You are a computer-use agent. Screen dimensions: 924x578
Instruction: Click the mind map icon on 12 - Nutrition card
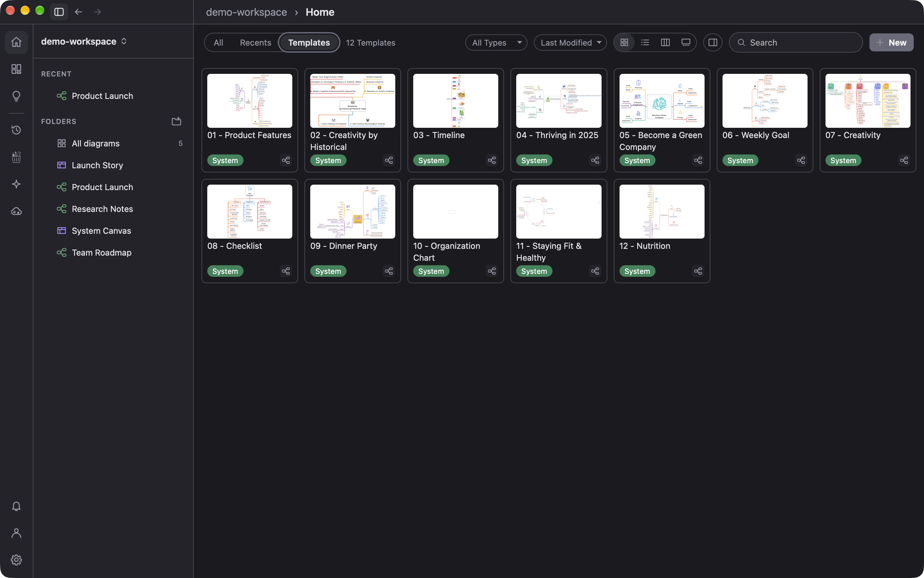point(698,271)
